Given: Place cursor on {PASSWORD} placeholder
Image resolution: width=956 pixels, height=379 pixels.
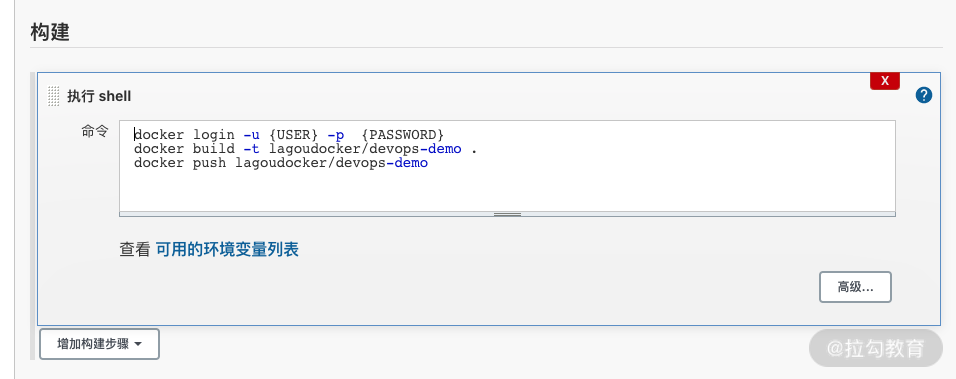Looking at the screenshot, I should (x=402, y=135).
